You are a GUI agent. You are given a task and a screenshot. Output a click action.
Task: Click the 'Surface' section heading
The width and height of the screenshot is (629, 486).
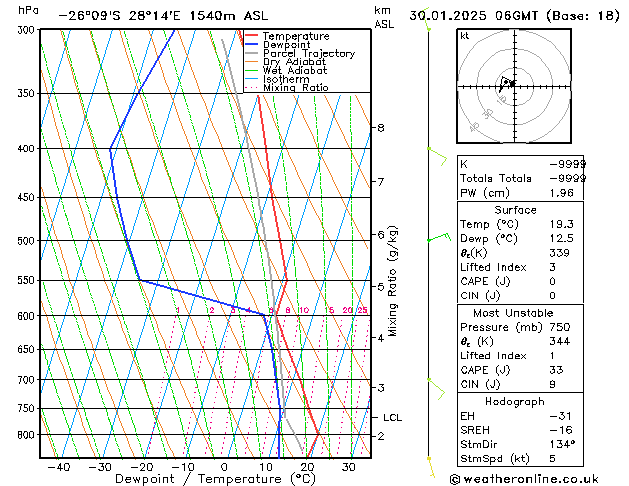(x=515, y=210)
